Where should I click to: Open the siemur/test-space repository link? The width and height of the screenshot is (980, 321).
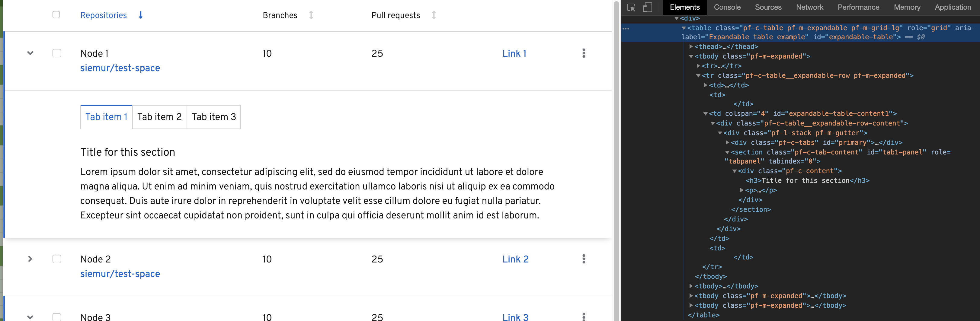tap(120, 68)
